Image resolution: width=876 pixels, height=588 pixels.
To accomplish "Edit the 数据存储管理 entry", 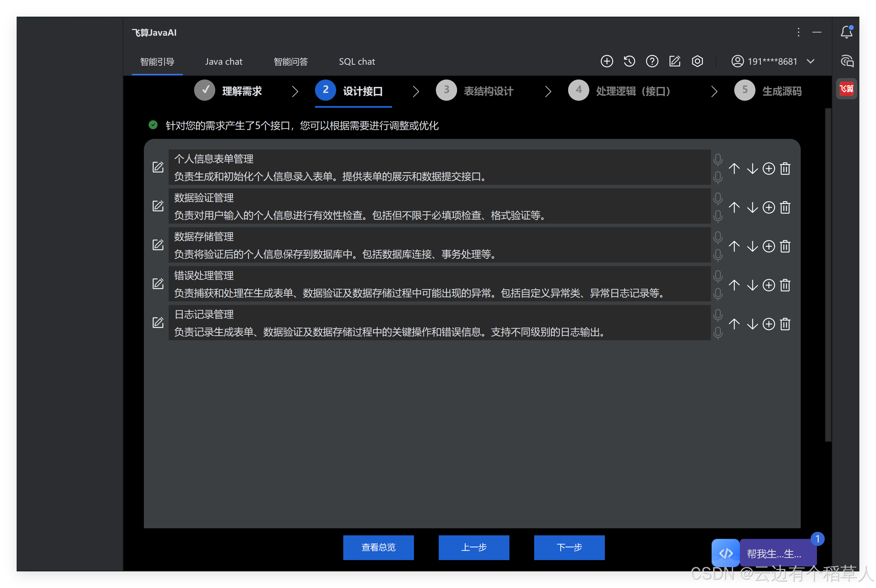I will [158, 245].
